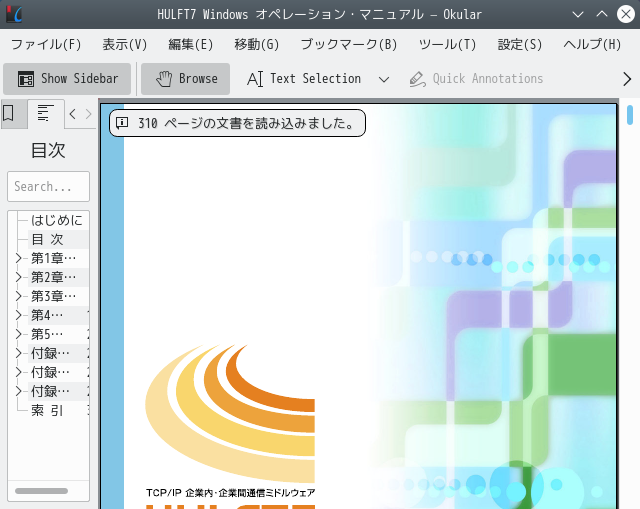Open the ヘルプ(H) menu
640x509 pixels.
tap(592, 44)
